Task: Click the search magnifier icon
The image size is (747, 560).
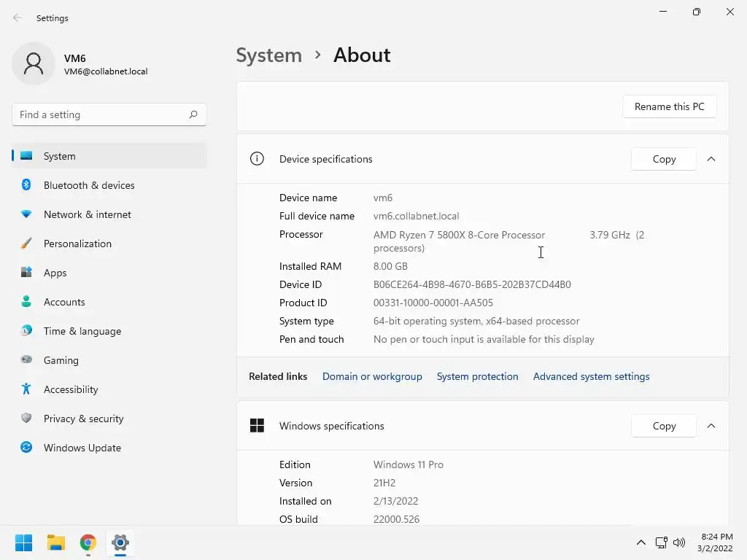Action: (193, 114)
